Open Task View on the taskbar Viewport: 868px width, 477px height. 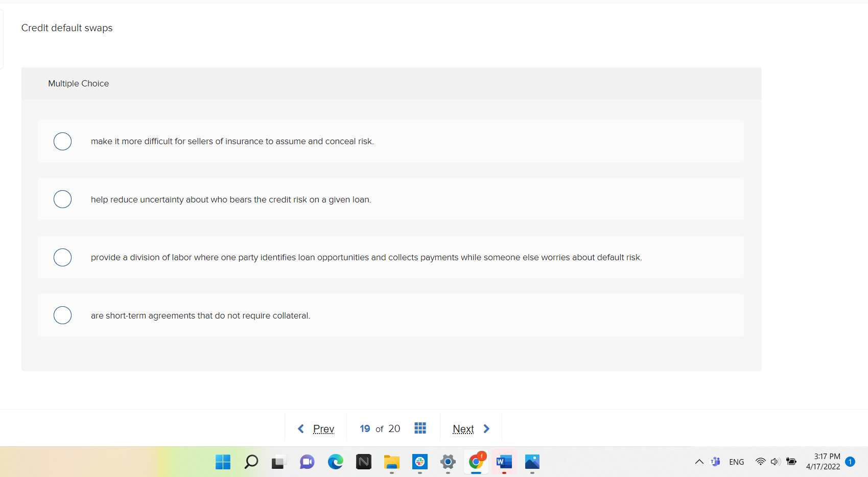click(279, 462)
